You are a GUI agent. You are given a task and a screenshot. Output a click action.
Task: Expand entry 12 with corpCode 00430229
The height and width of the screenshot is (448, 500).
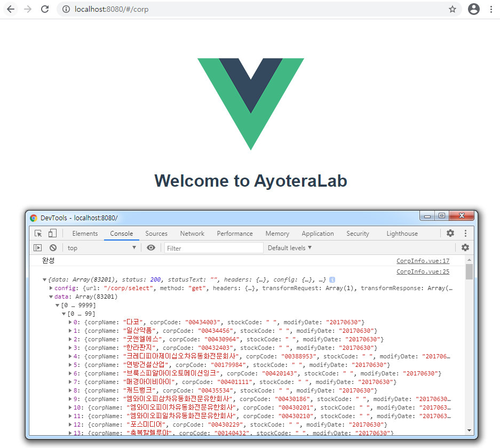pos(70,425)
